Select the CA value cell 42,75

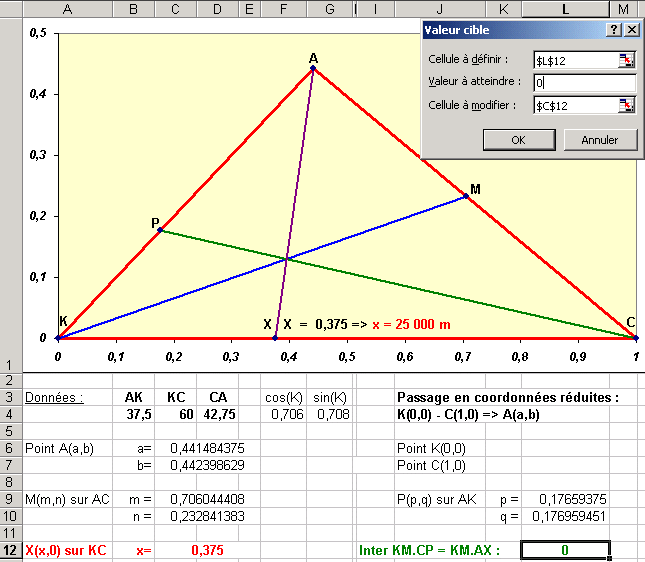point(211,414)
